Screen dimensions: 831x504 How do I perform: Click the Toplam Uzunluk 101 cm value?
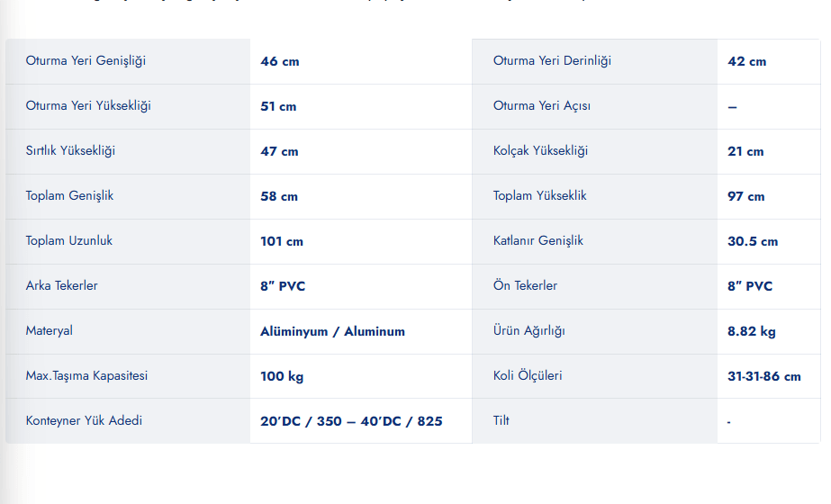pos(282,242)
